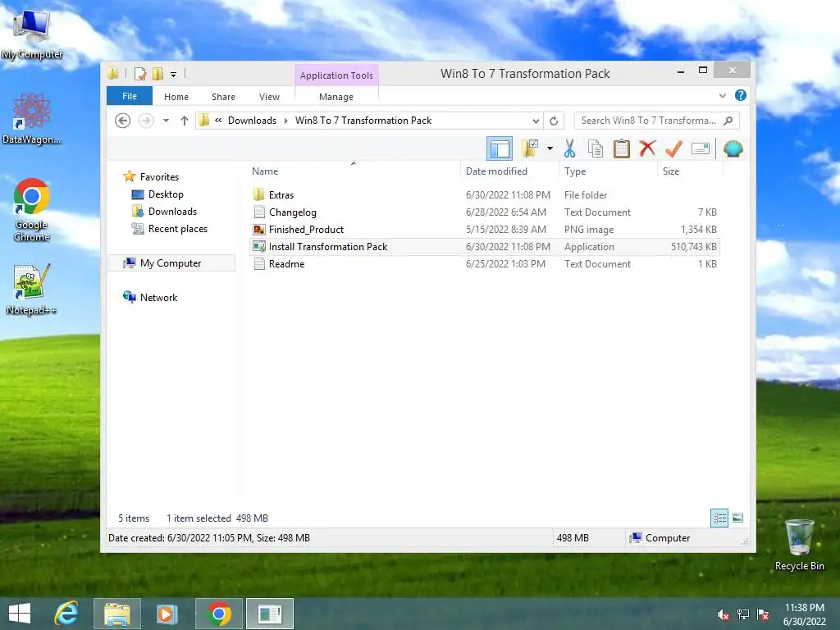Click the Recycle Bin desktop icon
This screenshot has width=840, height=630.
coord(799,545)
